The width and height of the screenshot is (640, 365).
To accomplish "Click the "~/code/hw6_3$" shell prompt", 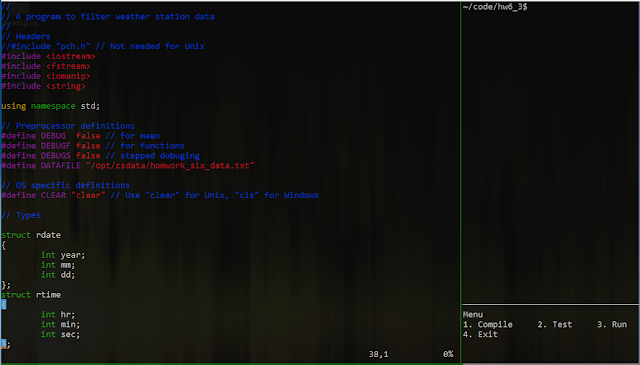I will coord(495,7).
